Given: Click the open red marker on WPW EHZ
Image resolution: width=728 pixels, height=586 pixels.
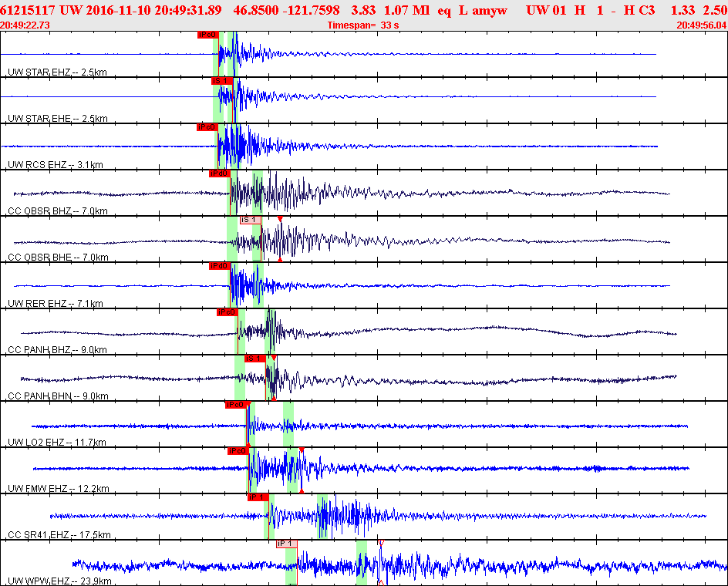Looking at the screenshot, I should click(381, 543).
